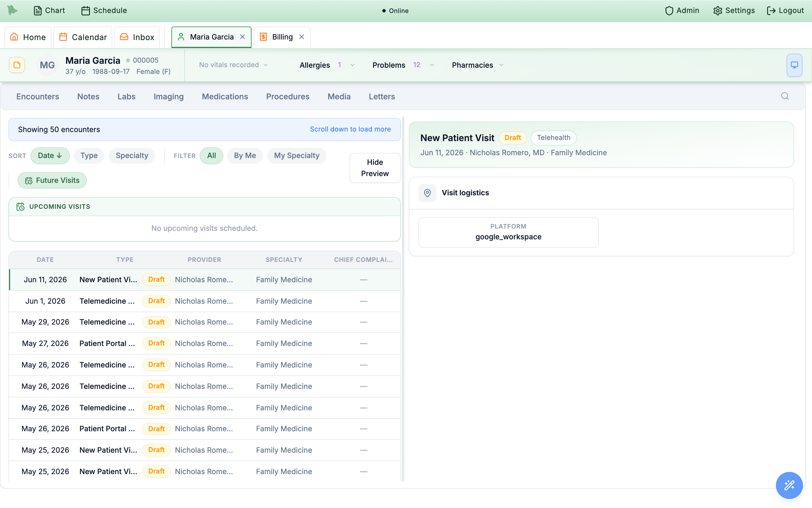Viewport: 812px width, 508px height.
Task: Toggle sort by Date descending
Action: point(50,156)
